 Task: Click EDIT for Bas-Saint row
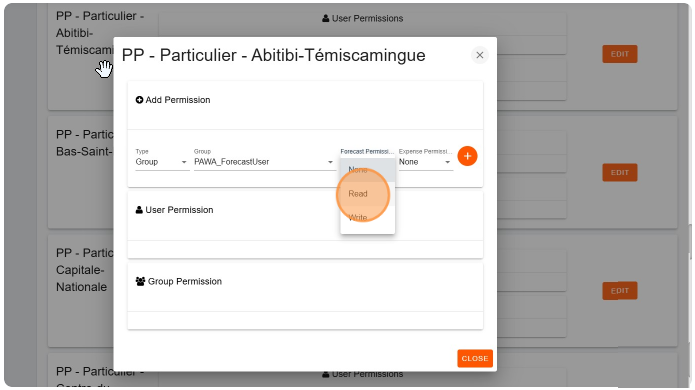pos(620,172)
